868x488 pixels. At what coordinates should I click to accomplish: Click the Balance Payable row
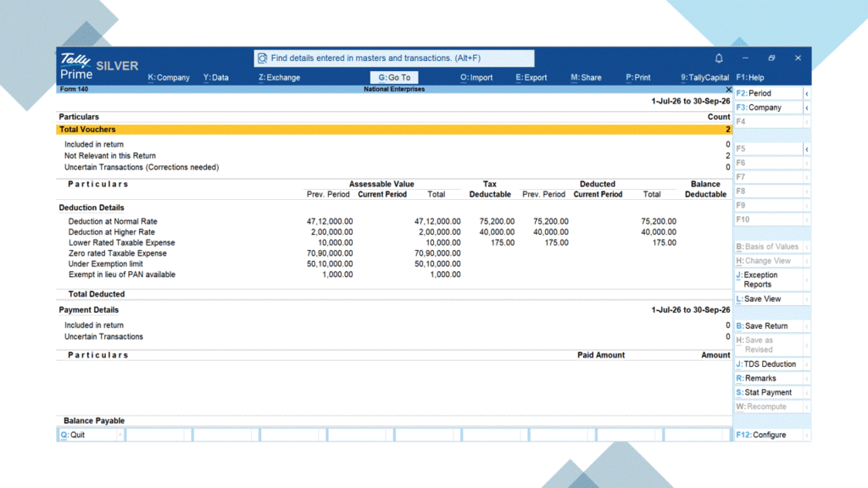tap(394, 420)
